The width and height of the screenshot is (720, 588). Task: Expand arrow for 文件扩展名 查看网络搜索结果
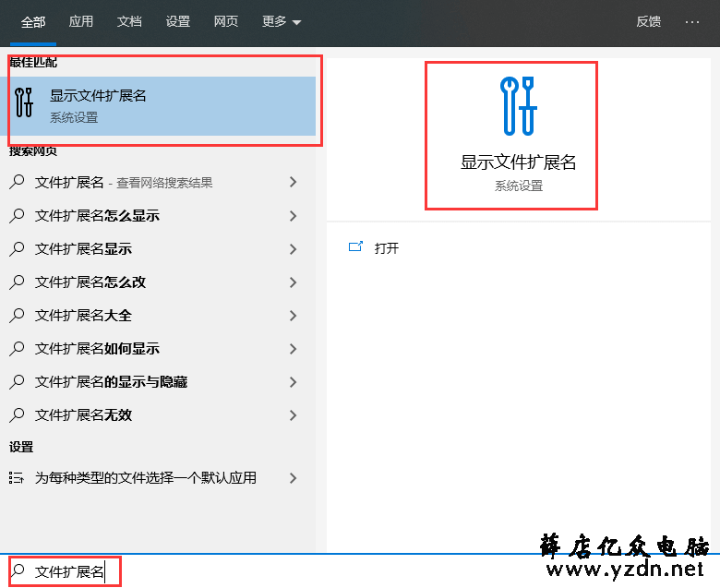point(293,183)
